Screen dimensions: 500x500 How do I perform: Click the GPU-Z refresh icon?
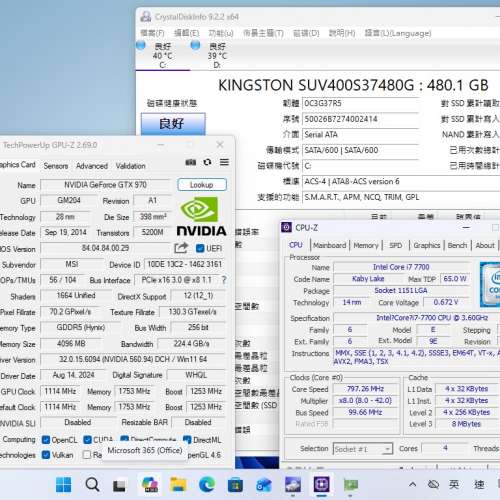coord(207,162)
